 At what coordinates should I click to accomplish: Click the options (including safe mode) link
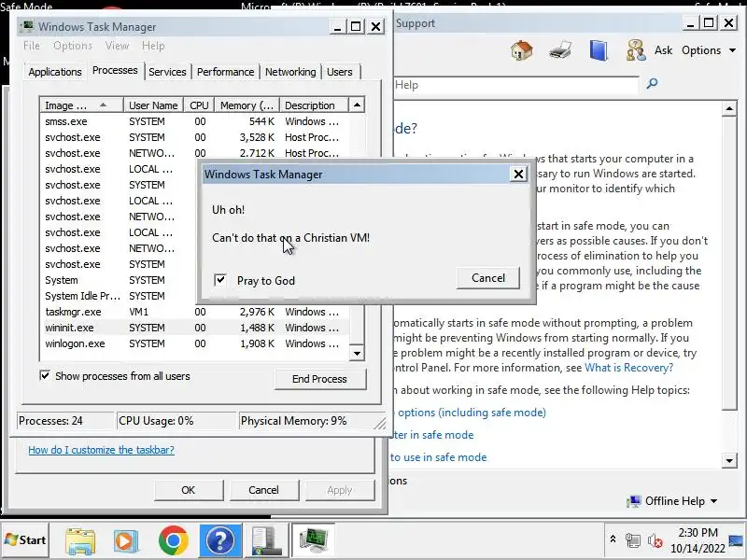click(x=472, y=413)
